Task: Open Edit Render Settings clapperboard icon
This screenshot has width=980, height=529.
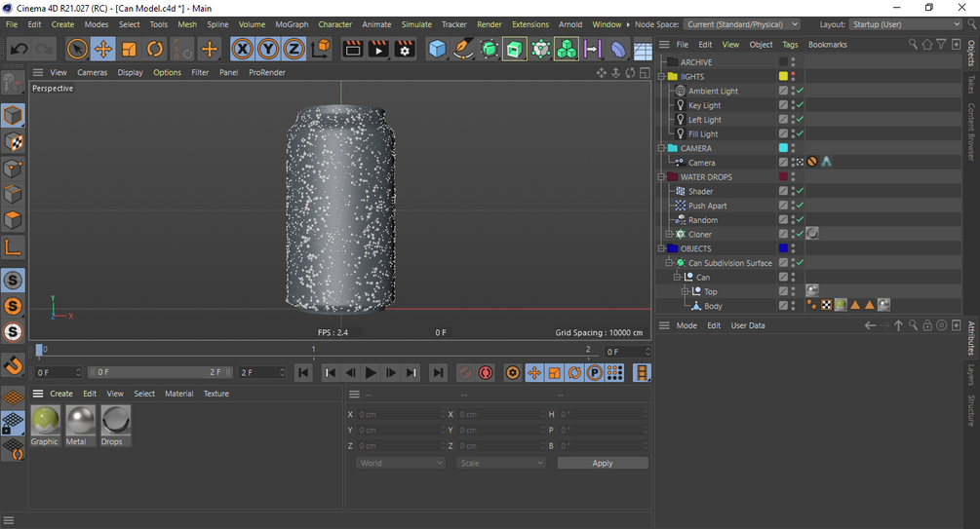Action: (x=405, y=49)
